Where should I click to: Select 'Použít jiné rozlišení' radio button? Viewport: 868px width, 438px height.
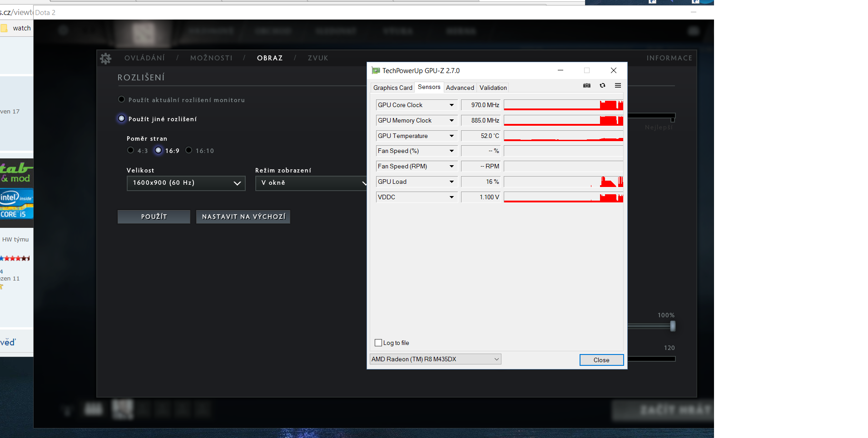pyautogui.click(x=121, y=118)
